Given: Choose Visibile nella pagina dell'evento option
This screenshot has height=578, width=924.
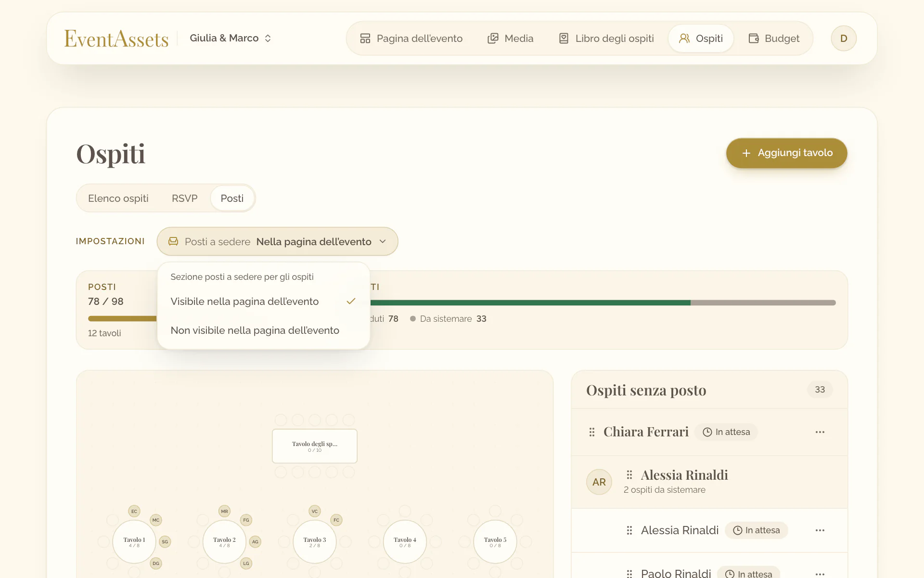Looking at the screenshot, I should coord(263,302).
